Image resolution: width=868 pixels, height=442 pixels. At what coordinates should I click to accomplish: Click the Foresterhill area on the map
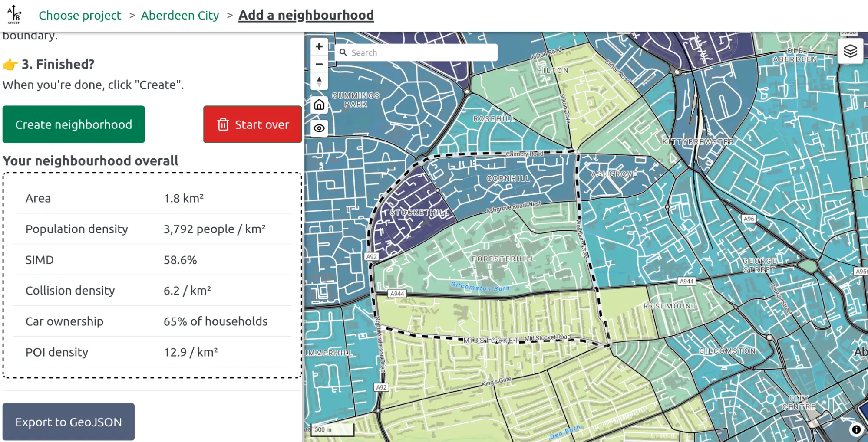click(x=503, y=259)
